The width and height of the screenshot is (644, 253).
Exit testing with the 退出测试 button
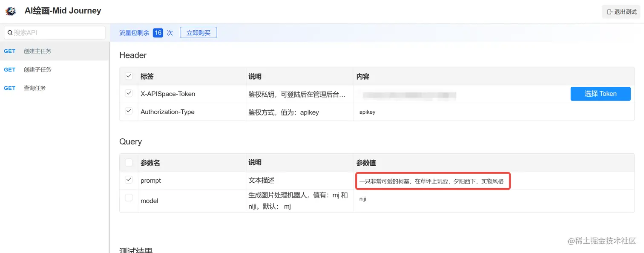tap(621, 12)
